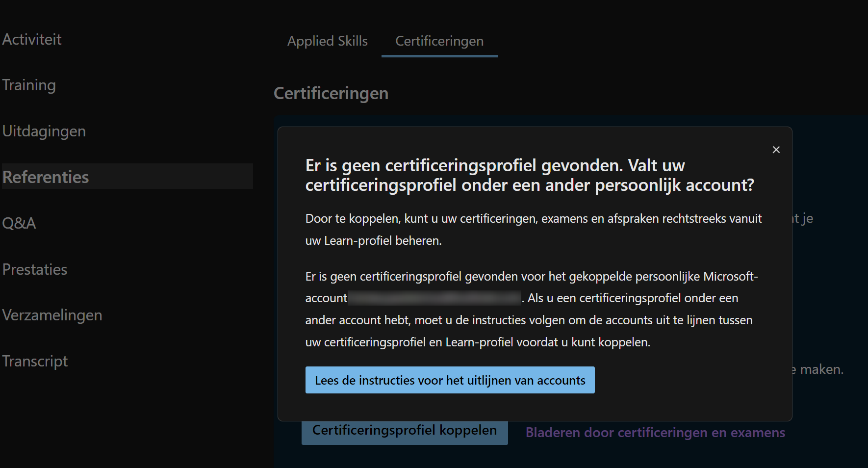
Task: Click the underline of the active Certificeringen tab
Action: (439, 57)
